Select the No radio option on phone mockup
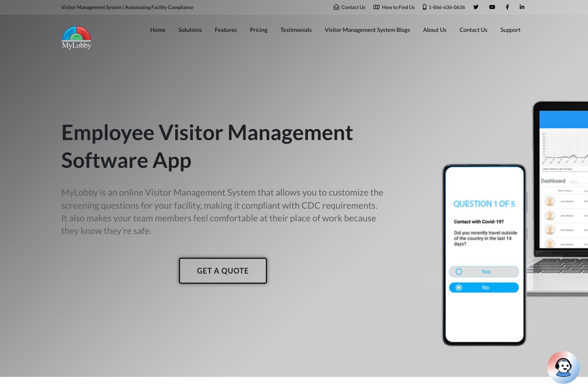The image size is (588, 392). (484, 287)
